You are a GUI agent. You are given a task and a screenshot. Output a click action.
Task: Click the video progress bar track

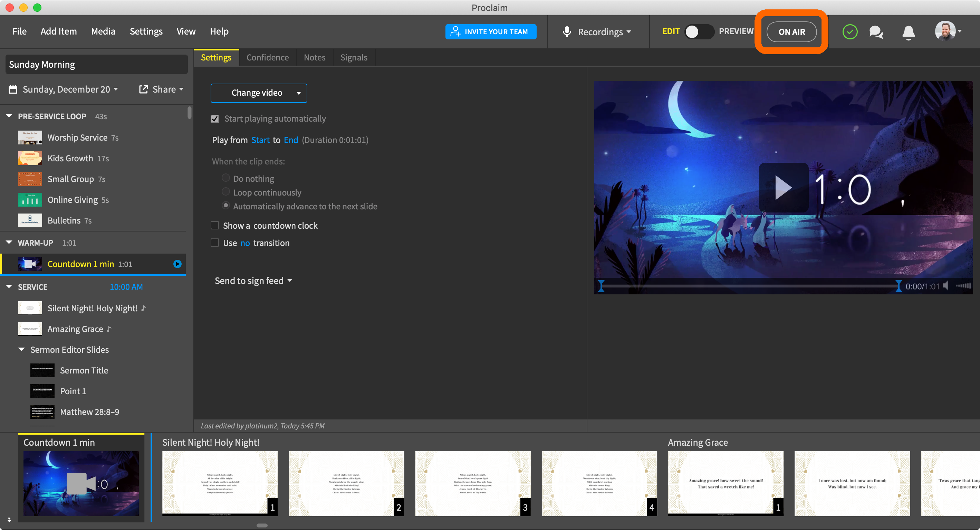[x=749, y=286]
